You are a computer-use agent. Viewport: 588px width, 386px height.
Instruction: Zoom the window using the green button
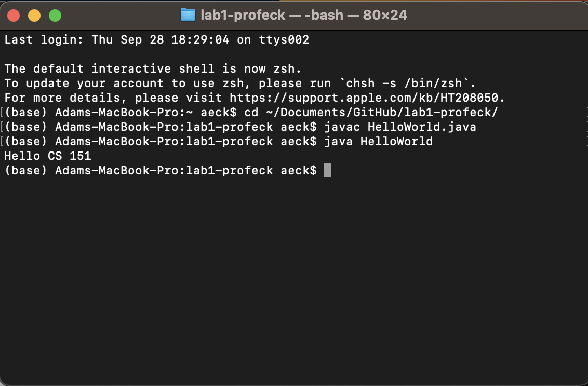(x=55, y=16)
